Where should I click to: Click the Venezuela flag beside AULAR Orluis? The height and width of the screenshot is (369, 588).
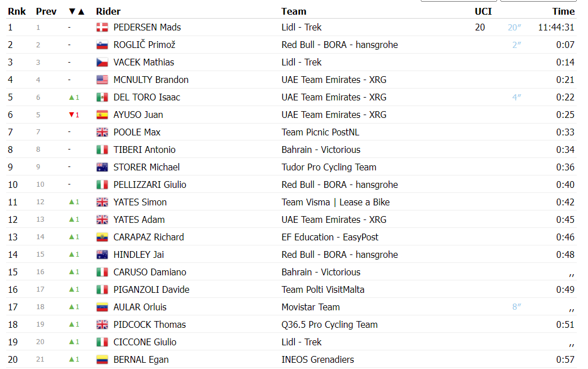(102, 307)
